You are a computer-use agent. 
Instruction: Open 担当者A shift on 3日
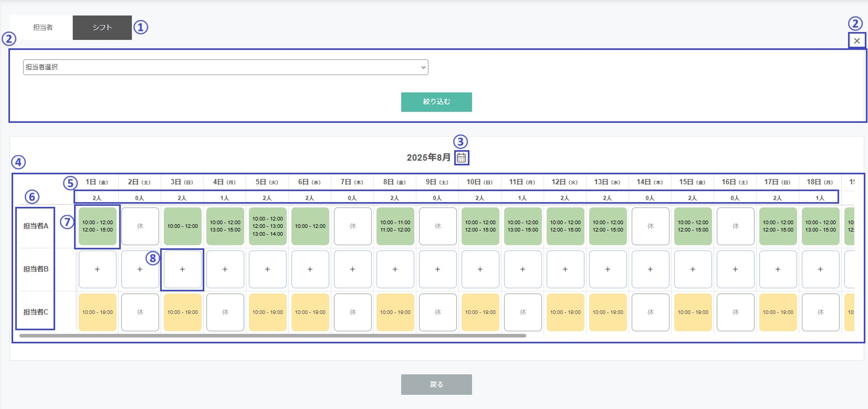point(183,226)
